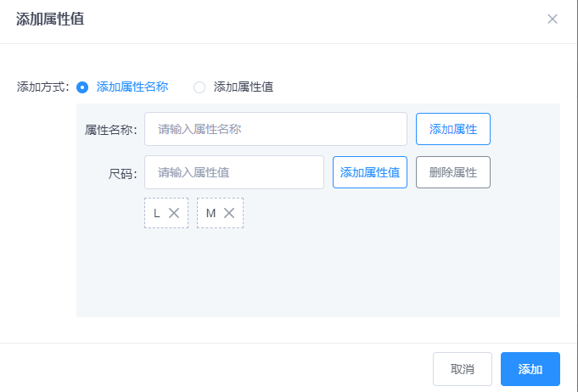Focus the 尺码 请输入属性值 input field

click(x=233, y=172)
